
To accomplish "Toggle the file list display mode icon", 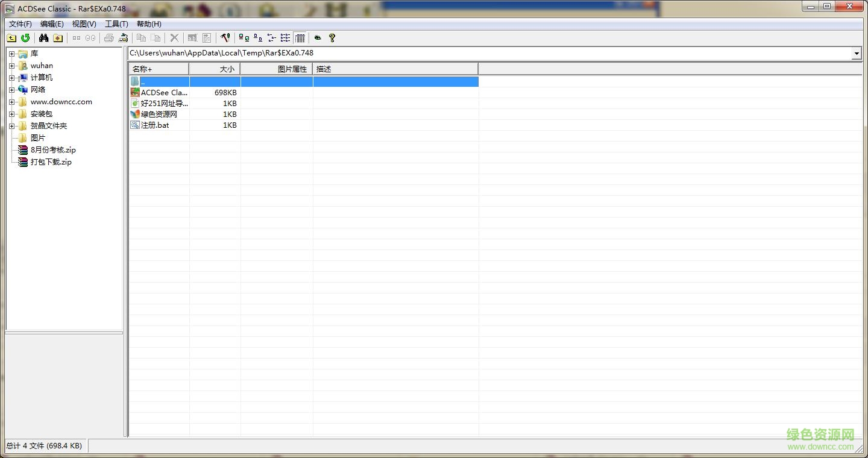I will [285, 38].
